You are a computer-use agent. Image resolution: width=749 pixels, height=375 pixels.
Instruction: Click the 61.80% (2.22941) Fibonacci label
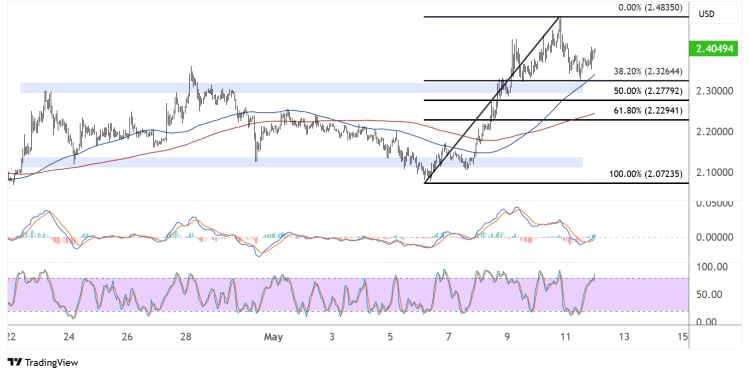[x=648, y=110]
